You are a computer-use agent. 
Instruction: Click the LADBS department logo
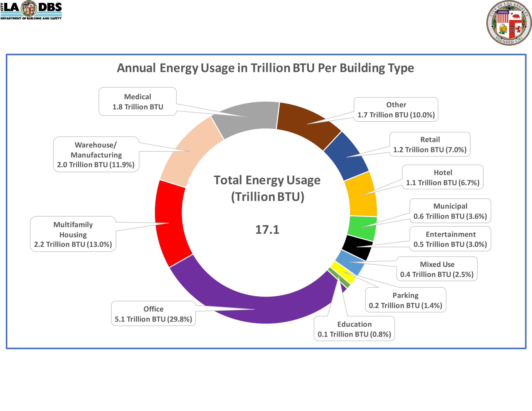(x=31, y=10)
